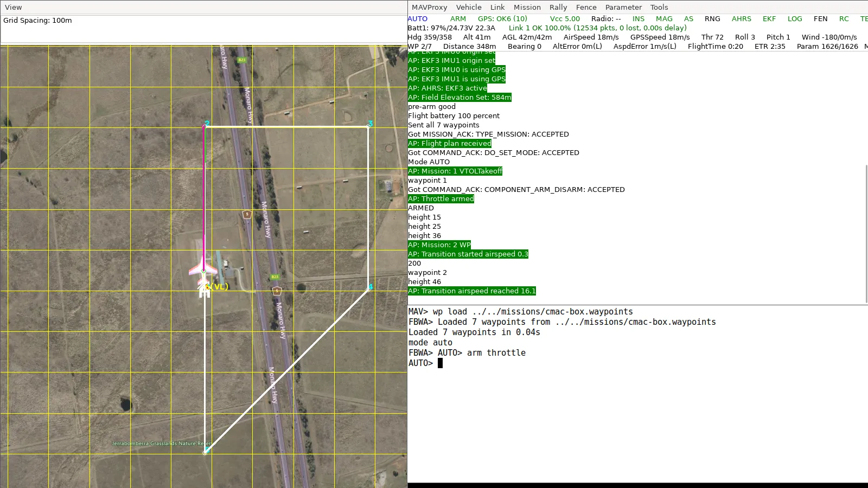The height and width of the screenshot is (488, 868).
Task: Open the MAVProxy menu
Action: 430,7
